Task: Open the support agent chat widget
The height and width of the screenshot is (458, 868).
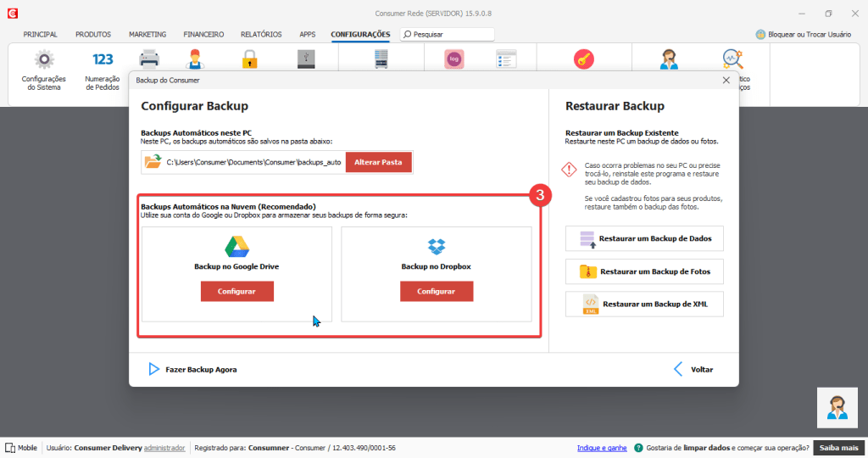Action: 837,408
